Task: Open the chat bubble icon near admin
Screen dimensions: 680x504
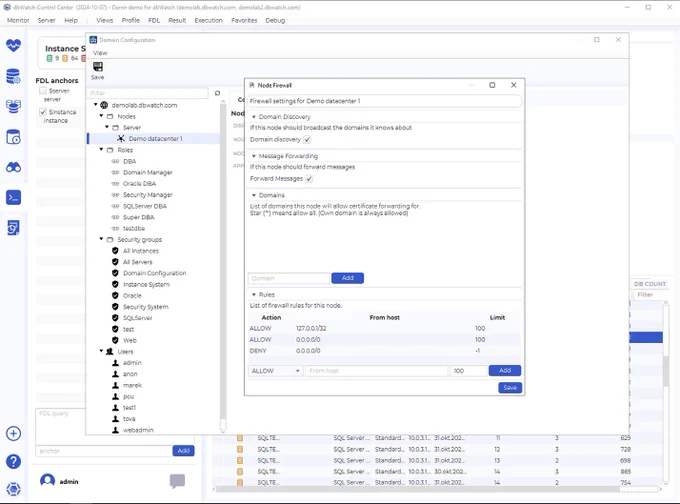Action: tap(177, 481)
